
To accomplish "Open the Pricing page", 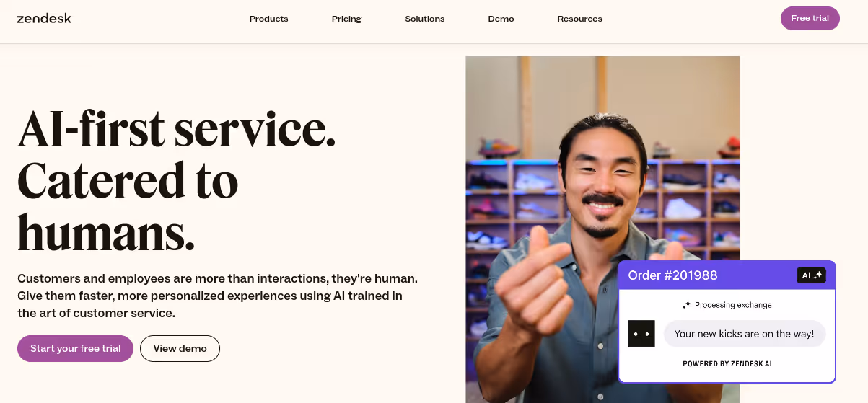I will (x=346, y=19).
